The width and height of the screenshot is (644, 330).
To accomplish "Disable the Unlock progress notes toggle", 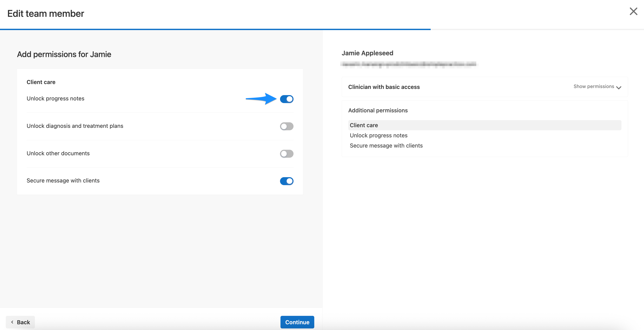I will [286, 99].
